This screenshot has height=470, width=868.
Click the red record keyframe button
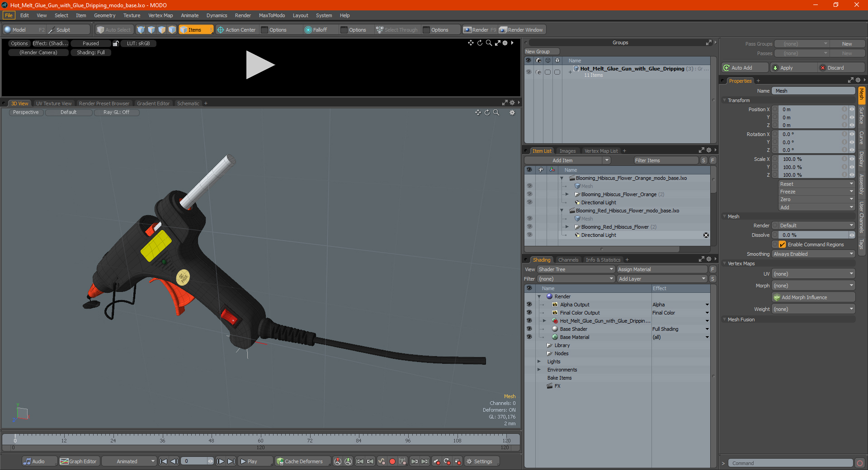pyautogui.click(x=392, y=461)
